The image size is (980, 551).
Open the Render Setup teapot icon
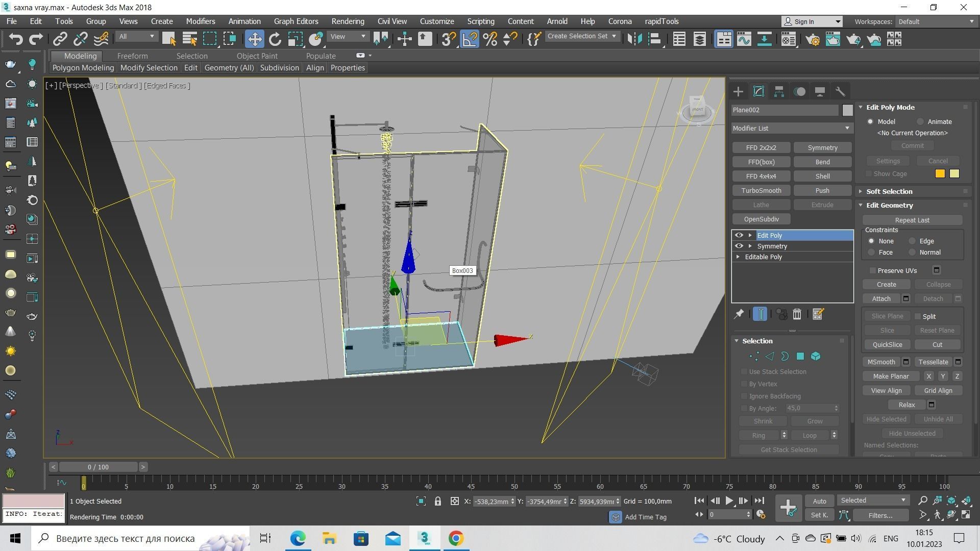coord(813,39)
